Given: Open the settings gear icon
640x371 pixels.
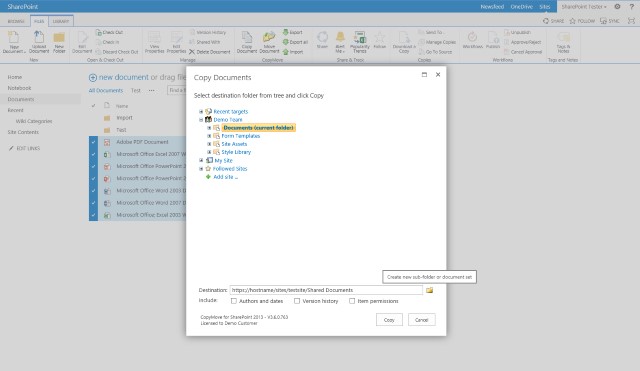Looking at the screenshot, I should pos(618,7).
